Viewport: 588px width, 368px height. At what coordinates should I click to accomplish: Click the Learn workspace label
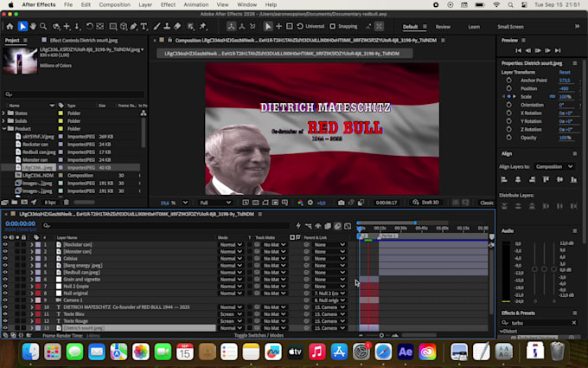(474, 27)
